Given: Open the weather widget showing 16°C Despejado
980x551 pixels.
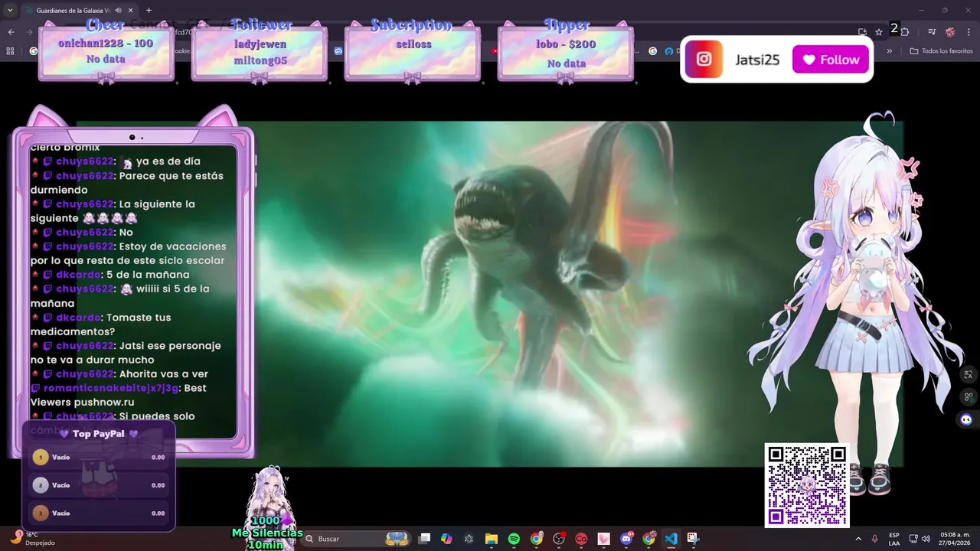Looking at the screenshot, I should pos(31,539).
